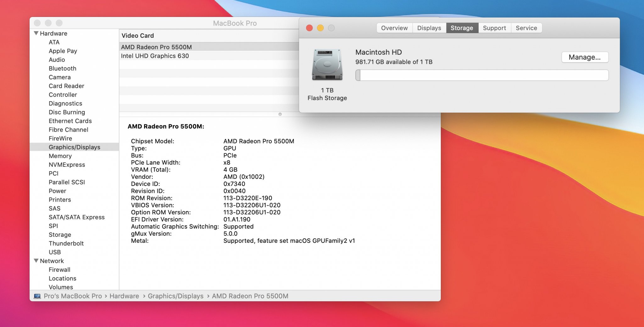
Task: Select Power in the sidebar
Action: point(57,191)
